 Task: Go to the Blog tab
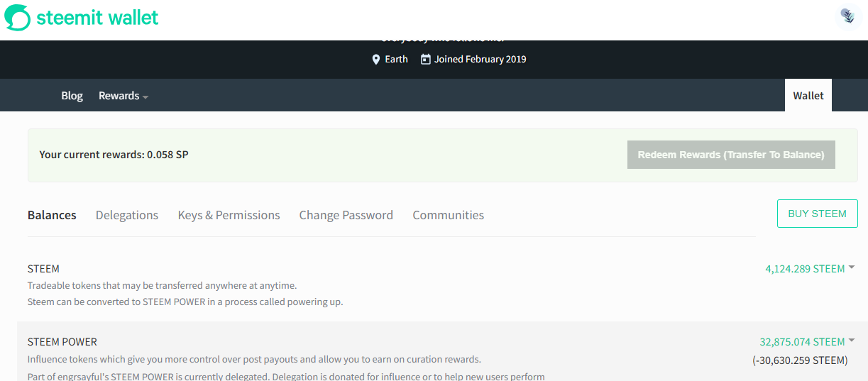pyautogui.click(x=72, y=96)
